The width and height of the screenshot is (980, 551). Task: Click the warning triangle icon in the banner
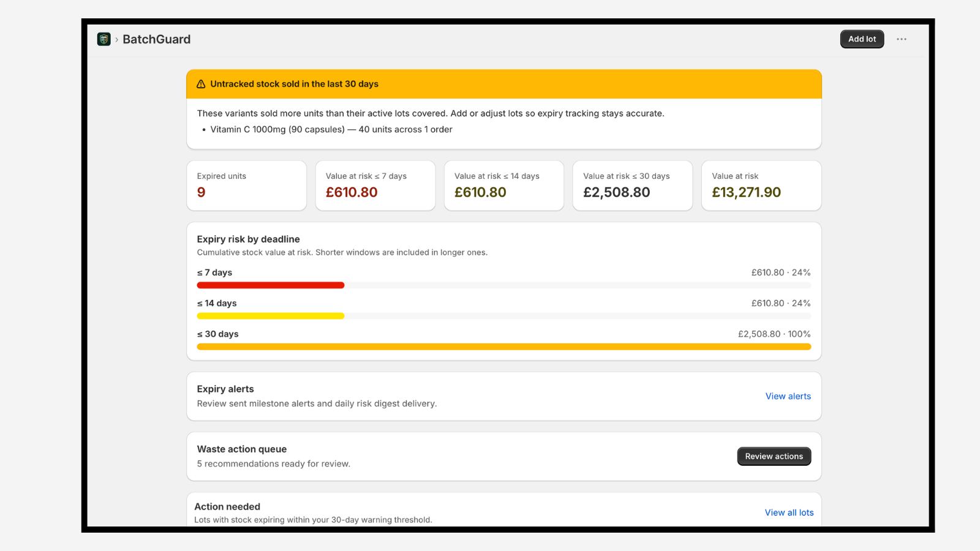[x=201, y=84]
